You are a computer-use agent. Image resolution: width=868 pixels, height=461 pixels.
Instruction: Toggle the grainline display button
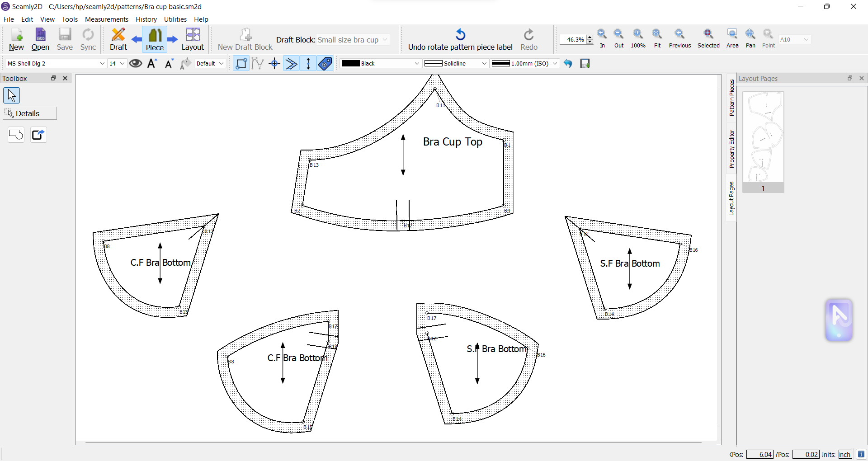pyautogui.click(x=308, y=63)
